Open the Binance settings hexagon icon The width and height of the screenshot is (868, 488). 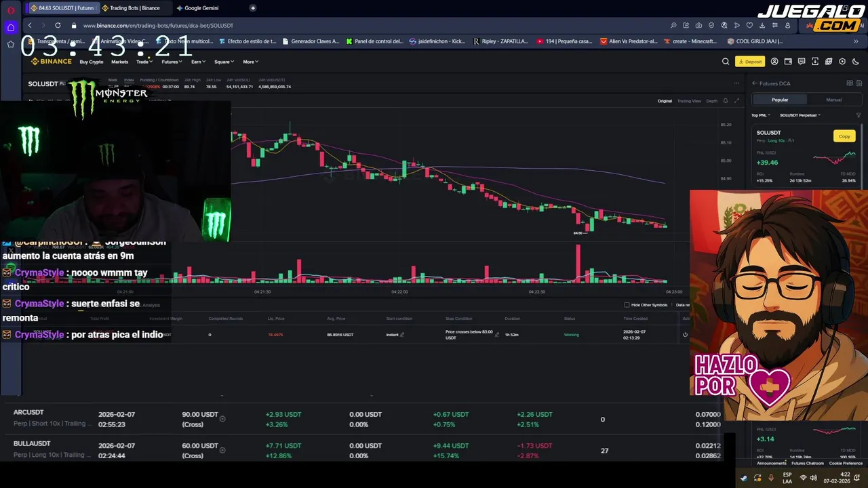coord(842,62)
